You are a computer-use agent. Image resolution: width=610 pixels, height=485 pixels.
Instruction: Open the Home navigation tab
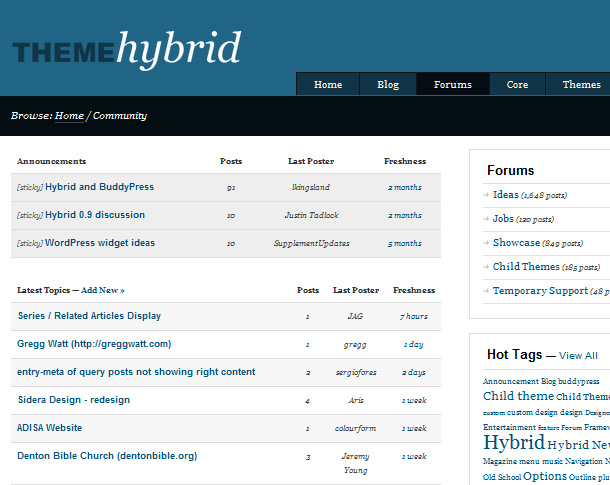point(328,84)
